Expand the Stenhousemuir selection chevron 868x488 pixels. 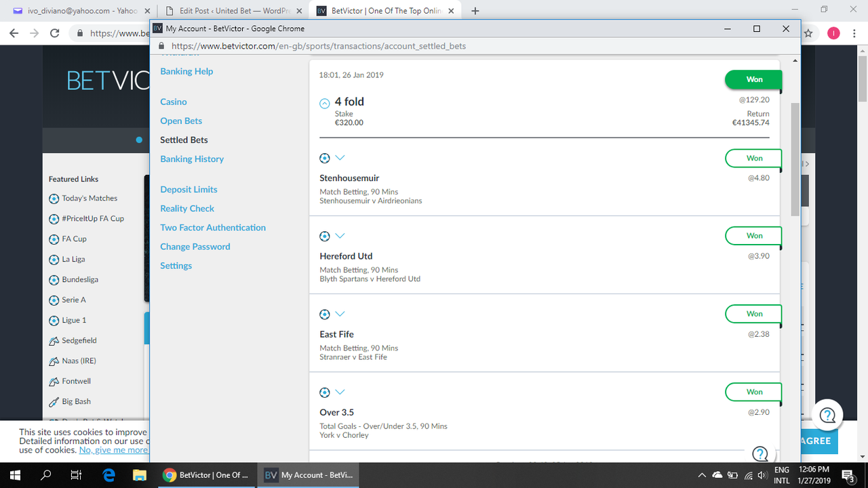pos(340,158)
